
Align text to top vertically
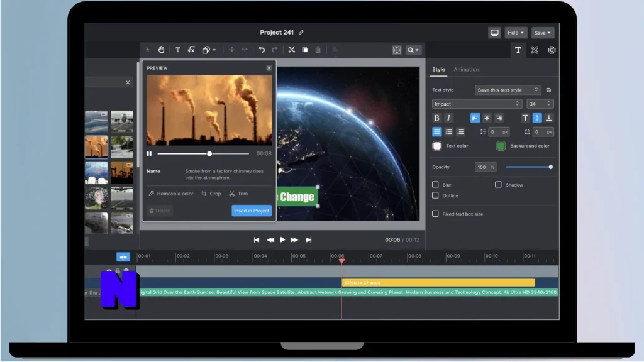pos(525,118)
